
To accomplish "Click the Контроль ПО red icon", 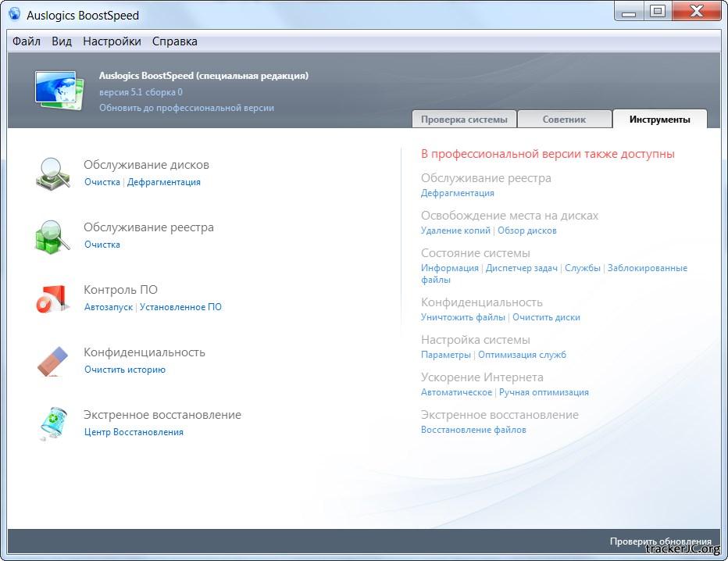I will coord(52,298).
